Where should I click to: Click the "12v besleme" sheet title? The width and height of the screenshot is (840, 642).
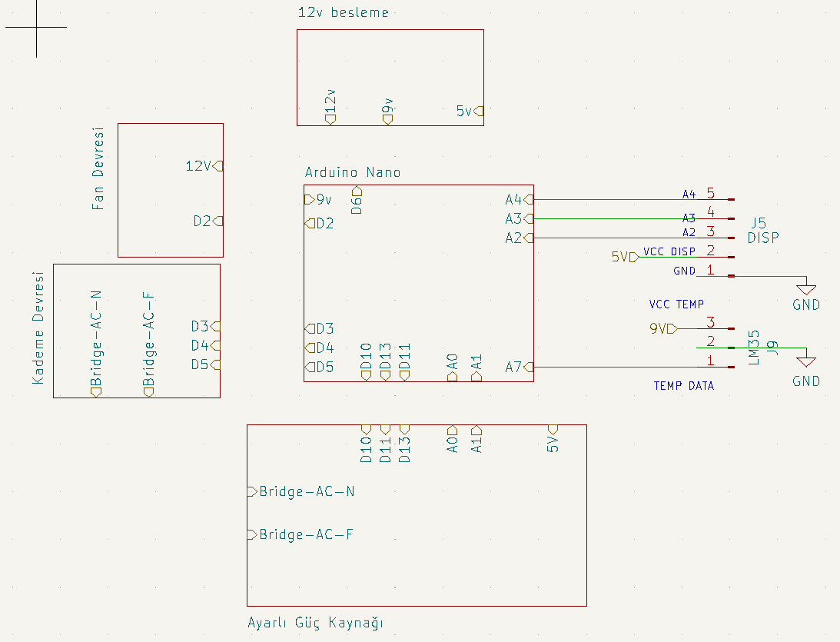(343, 12)
